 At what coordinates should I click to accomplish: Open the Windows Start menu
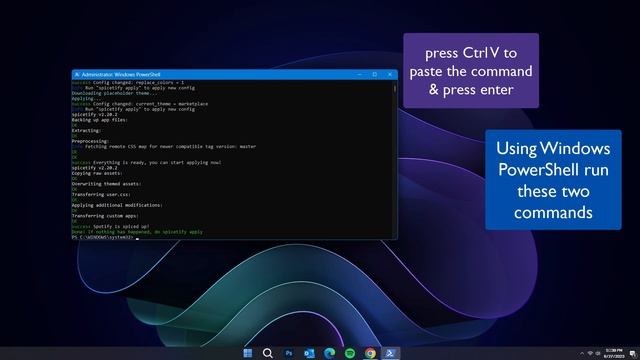click(x=248, y=353)
